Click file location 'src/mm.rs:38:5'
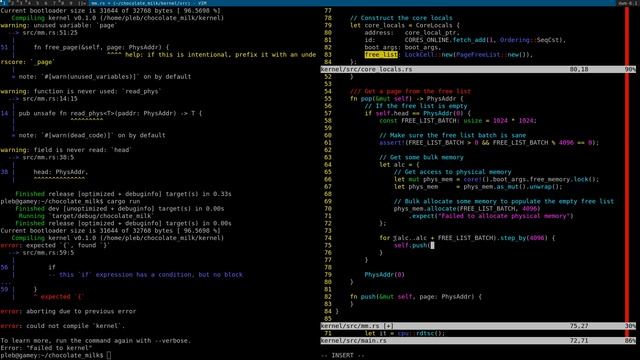This screenshot has height=360, width=640. [48, 158]
